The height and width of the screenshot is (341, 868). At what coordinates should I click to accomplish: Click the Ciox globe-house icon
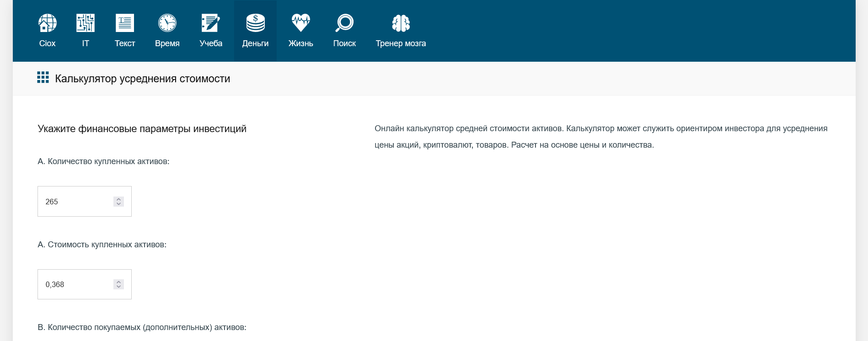pos(47,23)
